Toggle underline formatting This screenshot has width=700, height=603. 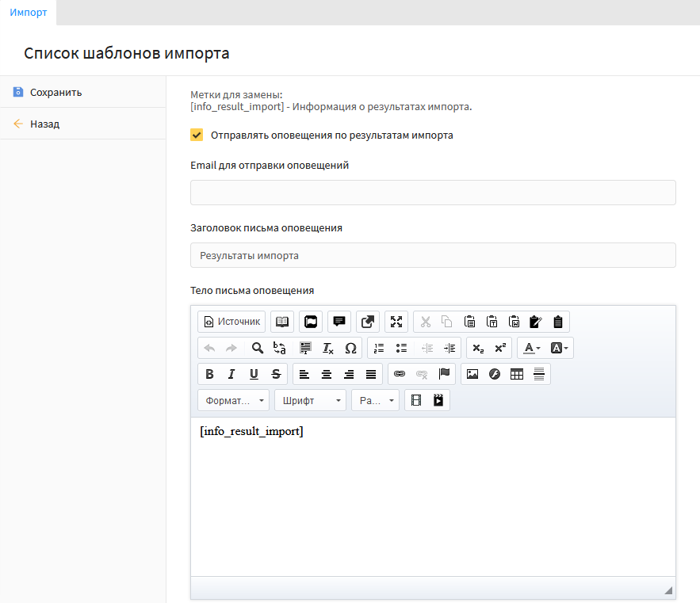[x=254, y=374]
